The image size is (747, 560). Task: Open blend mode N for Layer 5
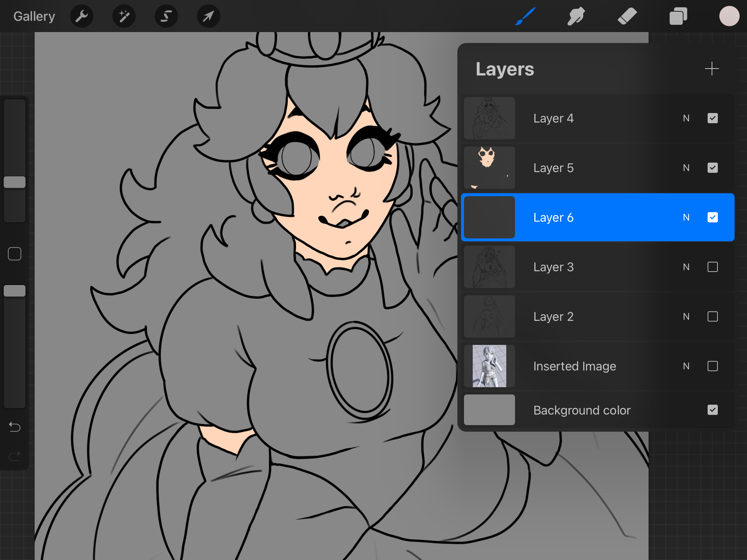click(686, 168)
